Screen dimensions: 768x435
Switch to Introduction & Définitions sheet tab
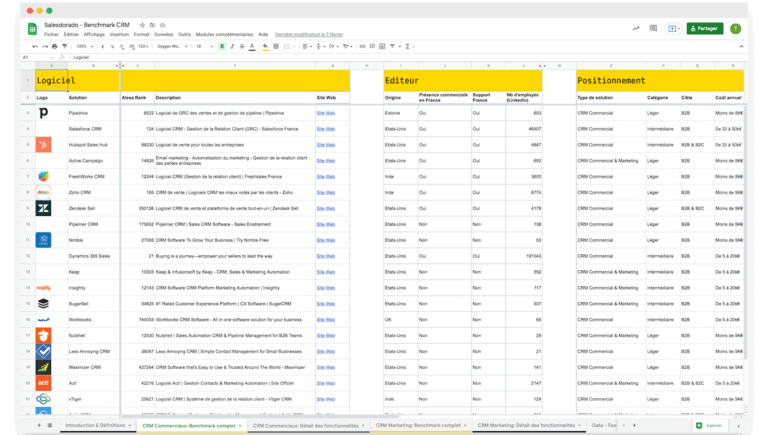96,425
